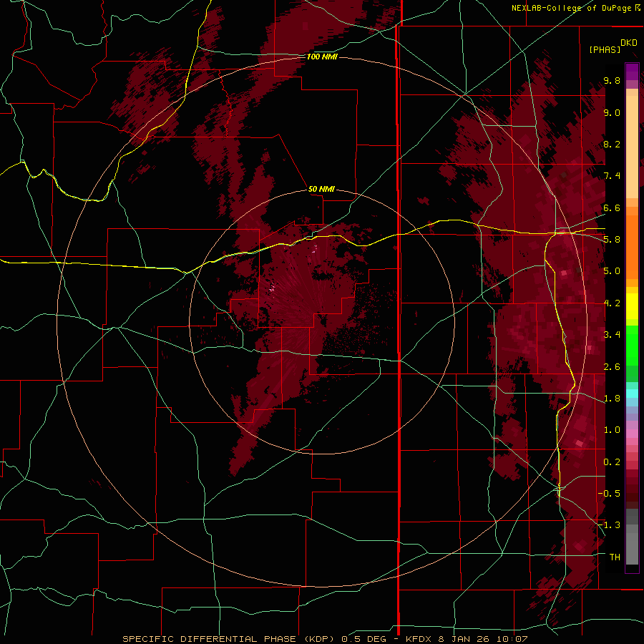
Task: Click the 6.6 legend value
Action: click(x=612, y=208)
